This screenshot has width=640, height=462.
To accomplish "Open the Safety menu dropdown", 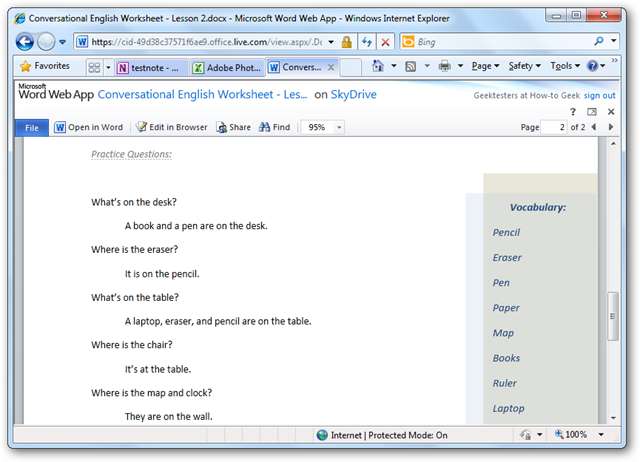I will pyautogui.click(x=524, y=67).
